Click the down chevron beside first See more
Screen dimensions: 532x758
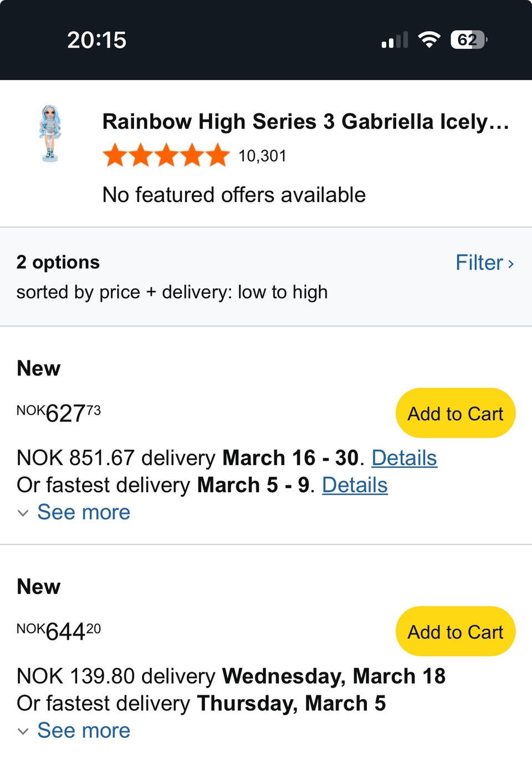(x=23, y=513)
